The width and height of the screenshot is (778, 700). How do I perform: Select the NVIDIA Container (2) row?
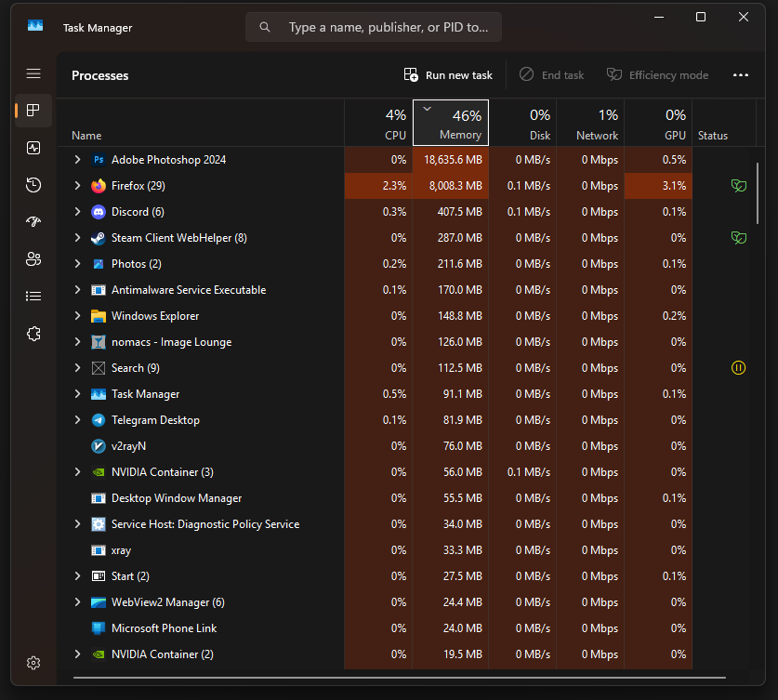[375, 654]
